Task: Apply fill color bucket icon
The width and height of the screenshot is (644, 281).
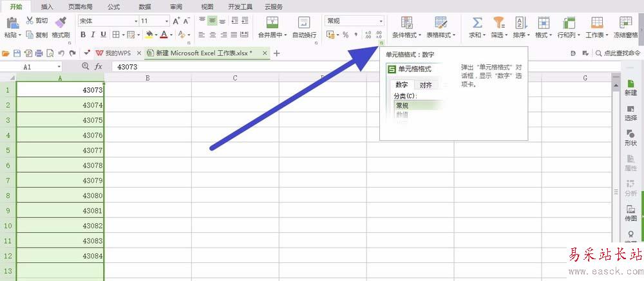Action: [149, 35]
